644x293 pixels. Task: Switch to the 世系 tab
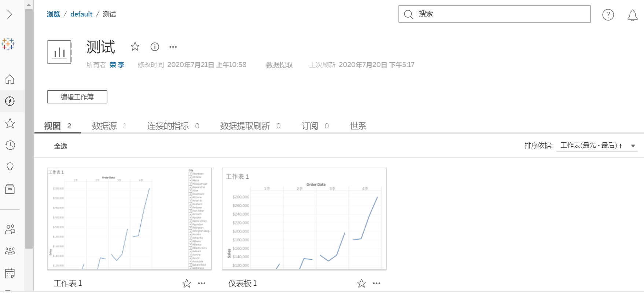point(358,126)
